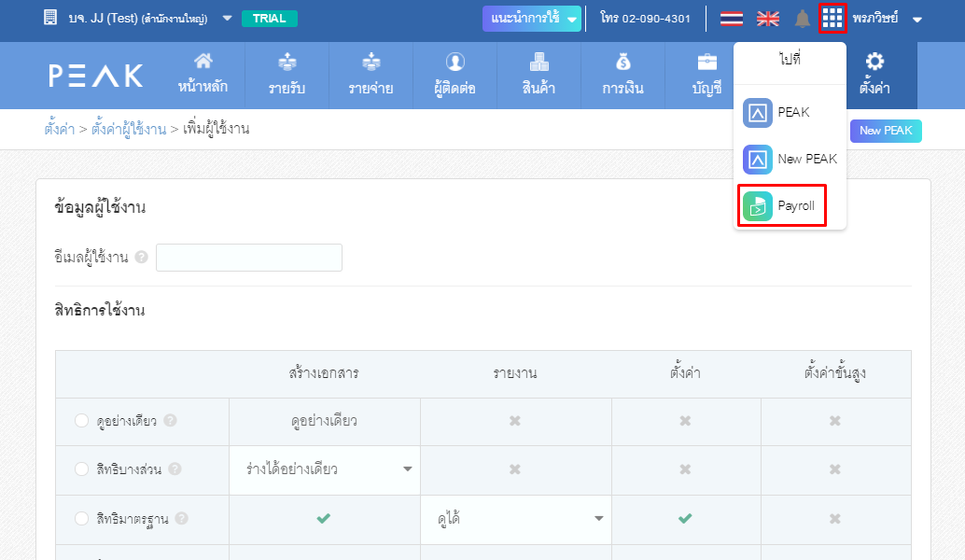Screen dimensions: 965x560
Task: Open the บัญชี accounting menu
Action: coord(706,75)
